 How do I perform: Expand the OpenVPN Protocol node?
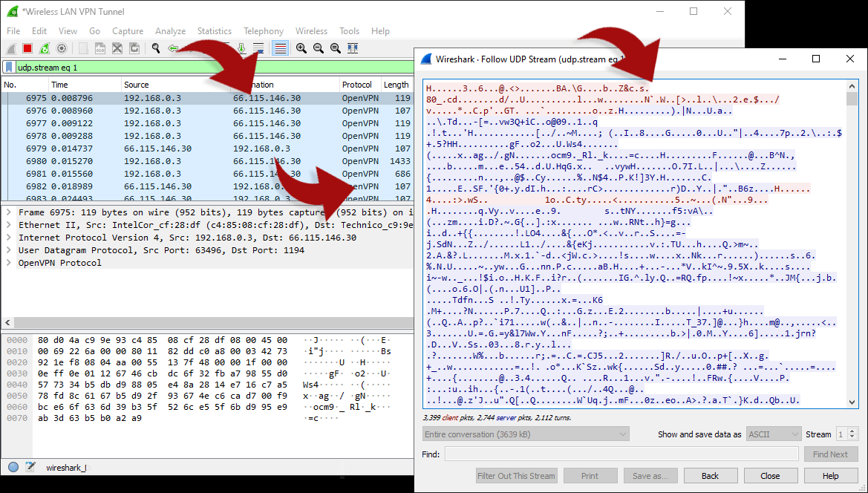[9, 263]
